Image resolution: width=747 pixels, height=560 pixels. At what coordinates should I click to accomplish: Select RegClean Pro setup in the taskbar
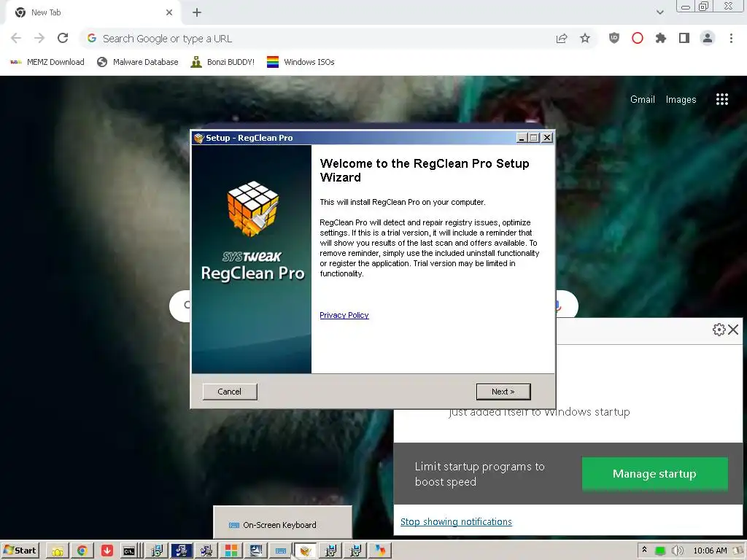[x=305, y=551]
